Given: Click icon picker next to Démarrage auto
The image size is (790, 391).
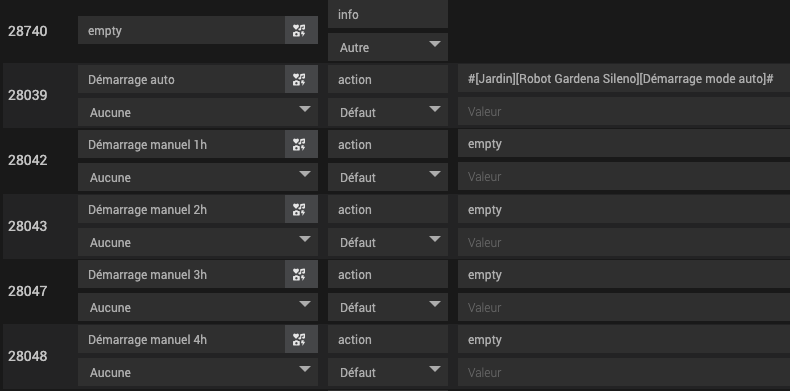Looking at the screenshot, I should 301,79.
